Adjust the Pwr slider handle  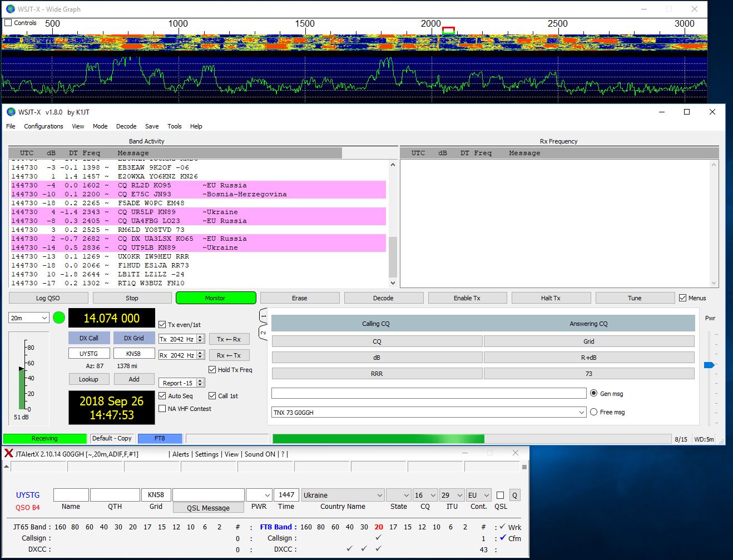pos(709,365)
